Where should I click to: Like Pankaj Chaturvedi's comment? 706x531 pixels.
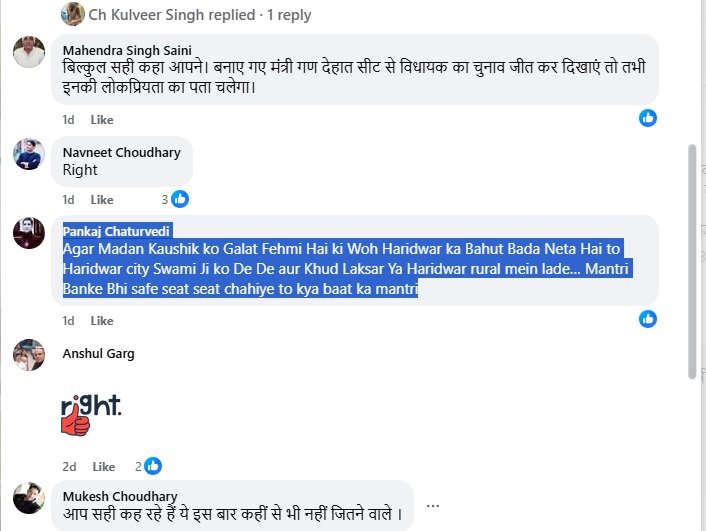click(x=102, y=321)
